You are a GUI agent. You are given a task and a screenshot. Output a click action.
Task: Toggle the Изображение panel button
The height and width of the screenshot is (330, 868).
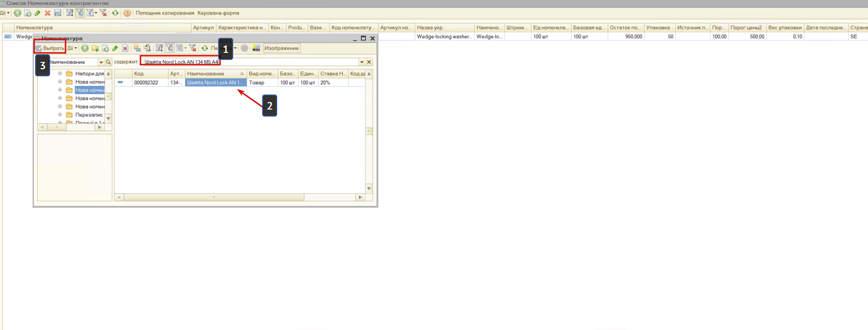281,48
